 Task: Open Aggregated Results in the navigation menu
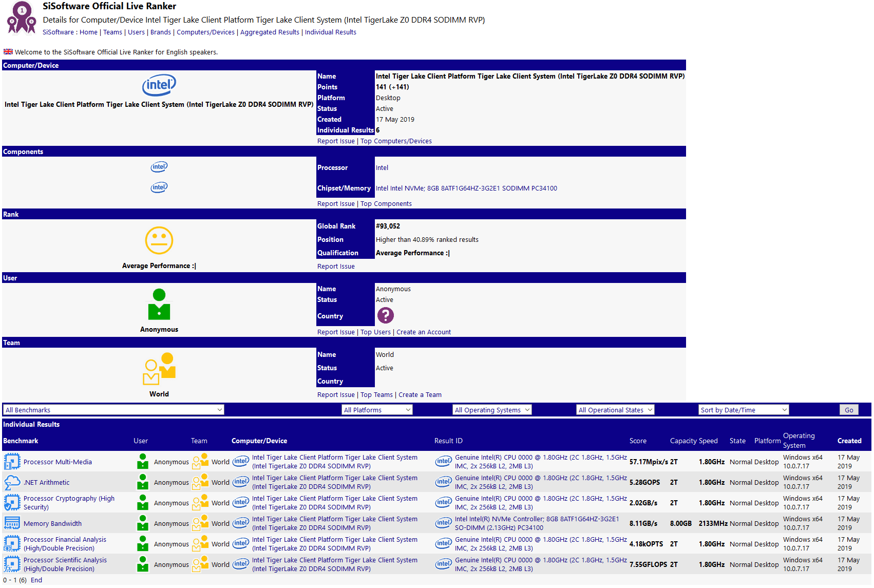[x=270, y=32]
